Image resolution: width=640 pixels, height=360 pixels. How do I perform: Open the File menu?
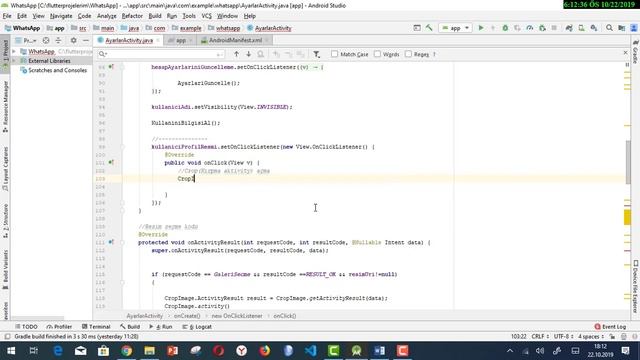(7, 16)
